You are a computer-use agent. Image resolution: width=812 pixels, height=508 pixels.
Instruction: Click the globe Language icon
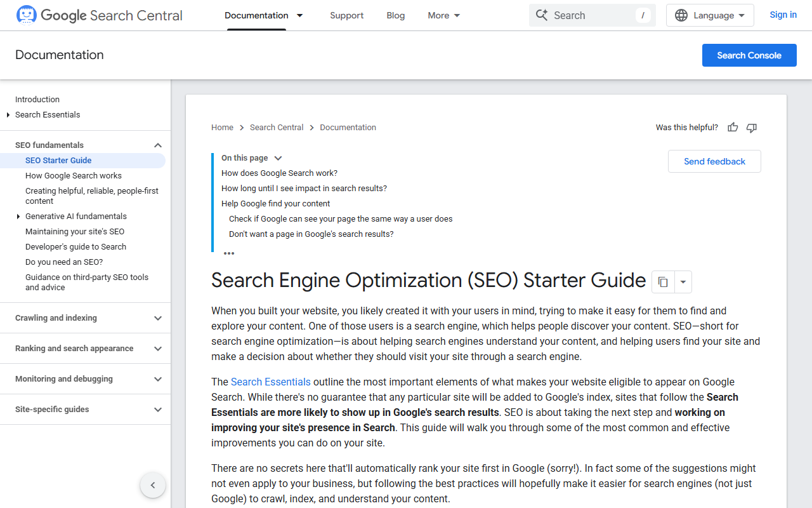pos(681,15)
